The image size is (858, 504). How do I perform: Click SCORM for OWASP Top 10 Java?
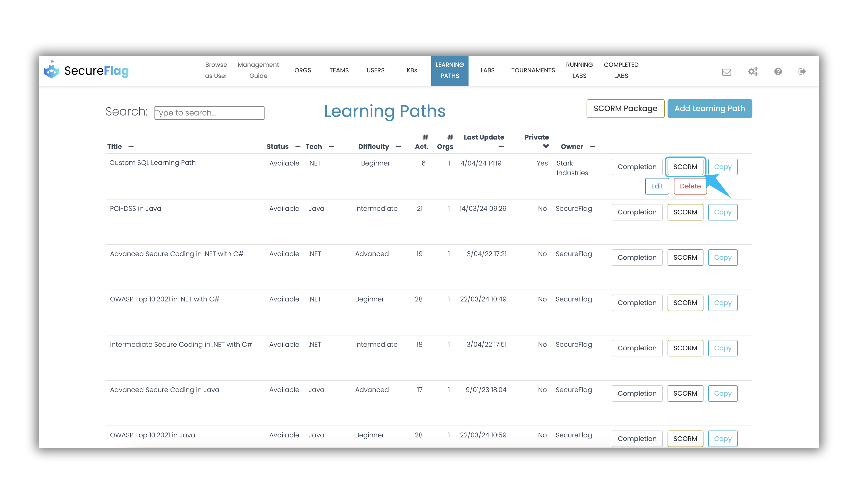pyautogui.click(x=686, y=439)
